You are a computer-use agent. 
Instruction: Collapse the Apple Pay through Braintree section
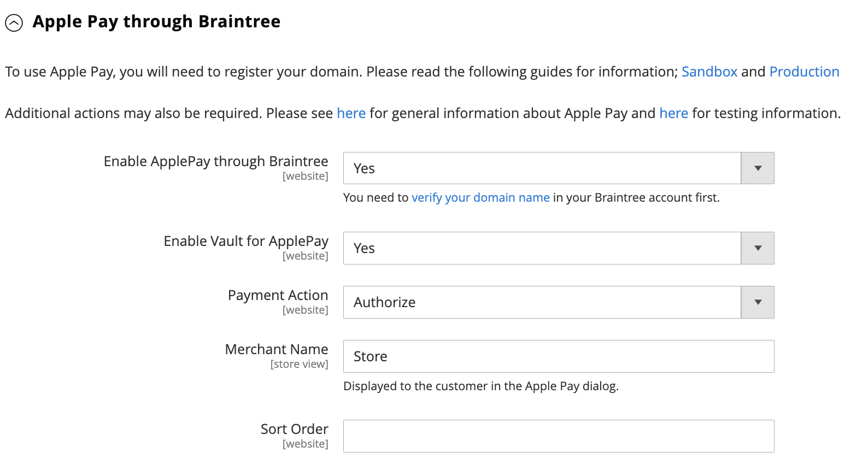(x=14, y=23)
